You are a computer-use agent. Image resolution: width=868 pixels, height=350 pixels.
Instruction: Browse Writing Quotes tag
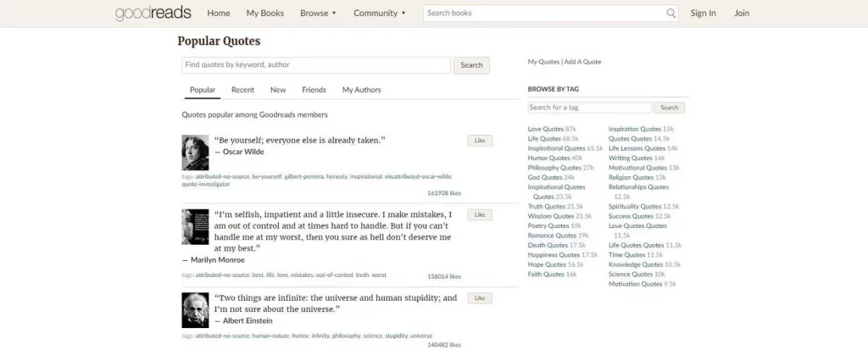tap(631, 158)
